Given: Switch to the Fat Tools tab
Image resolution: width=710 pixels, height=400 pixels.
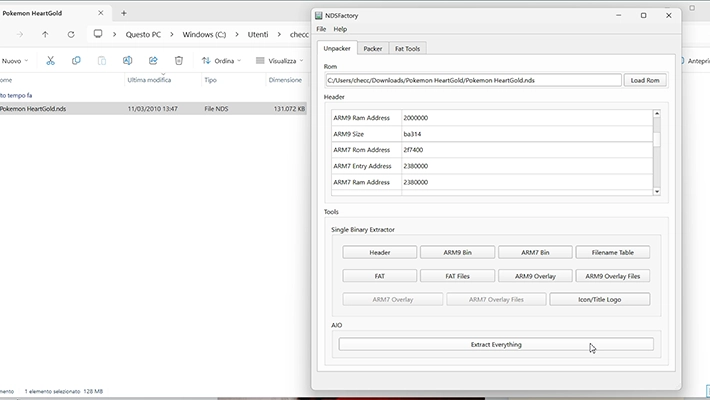Looking at the screenshot, I should (407, 48).
